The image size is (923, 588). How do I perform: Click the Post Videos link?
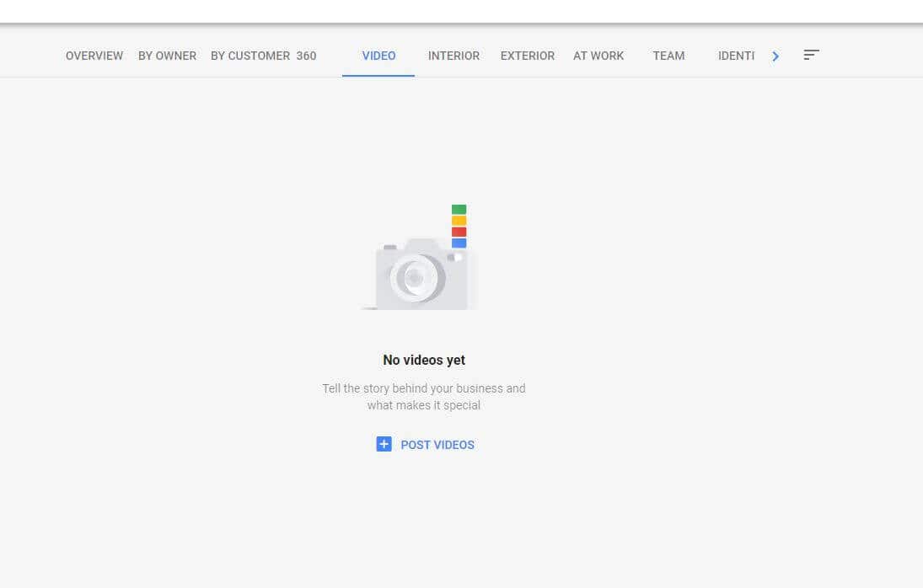(437, 445)
